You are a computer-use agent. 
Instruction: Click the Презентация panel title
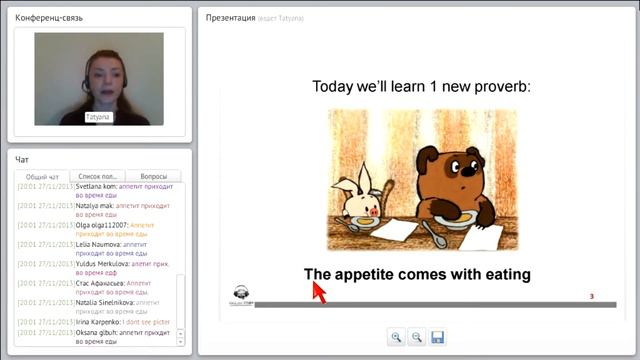pos(231,18)
